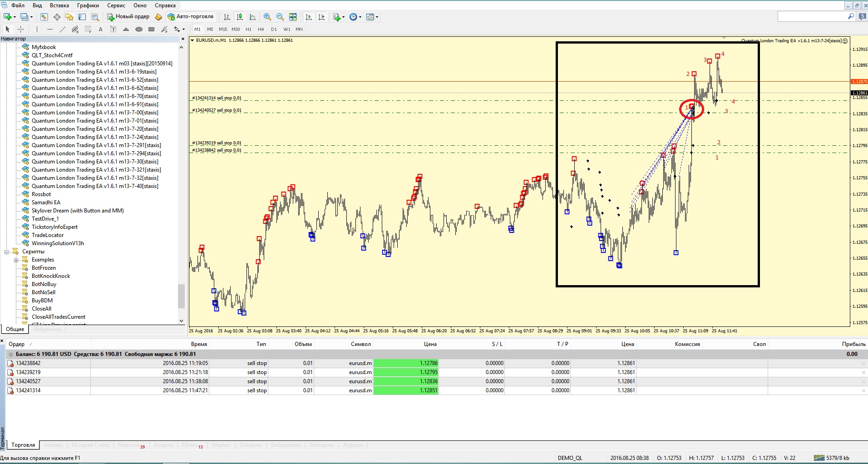Expand the Examples scripts folder
This screenshot has height=464, width=868.
(x=16, y=260)
